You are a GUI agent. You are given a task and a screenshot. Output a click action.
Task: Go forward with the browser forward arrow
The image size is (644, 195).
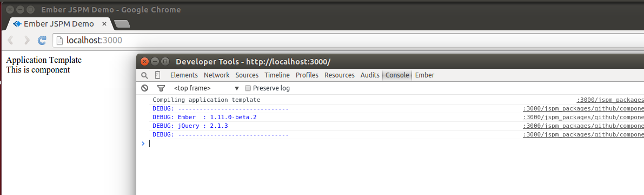click(x=26, y=40)
